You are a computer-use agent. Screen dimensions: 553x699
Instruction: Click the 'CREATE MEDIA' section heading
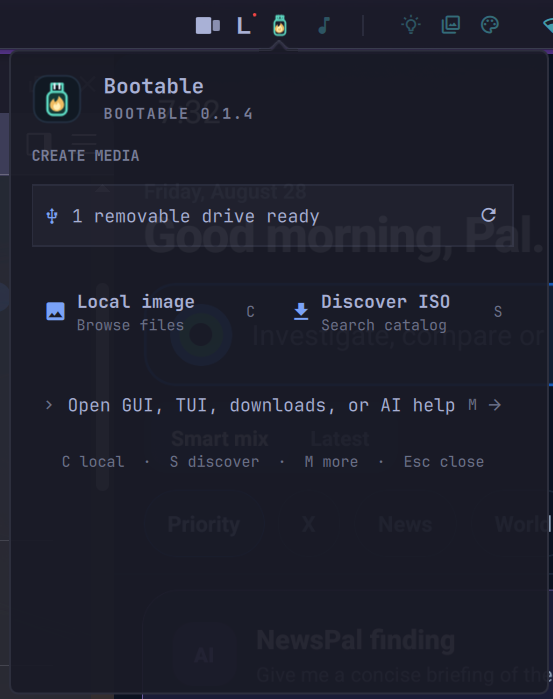[x=86, y=156]
